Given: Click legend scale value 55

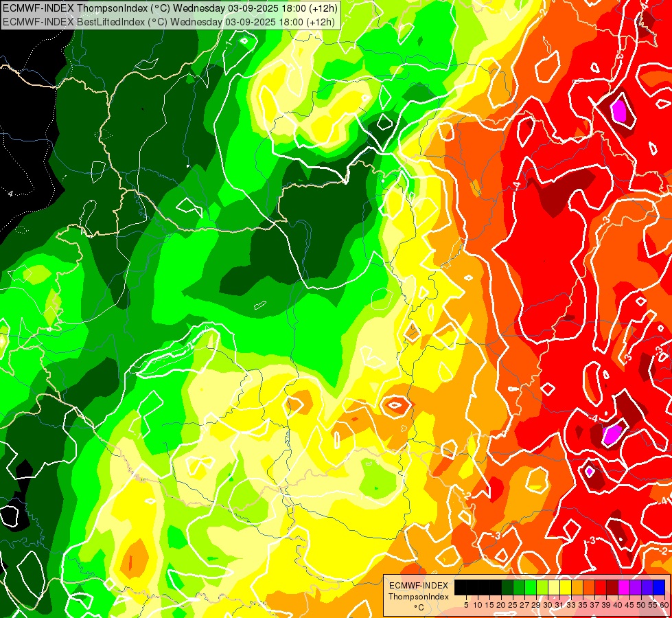Looking at the screenshot, I should tap(653, 605).
